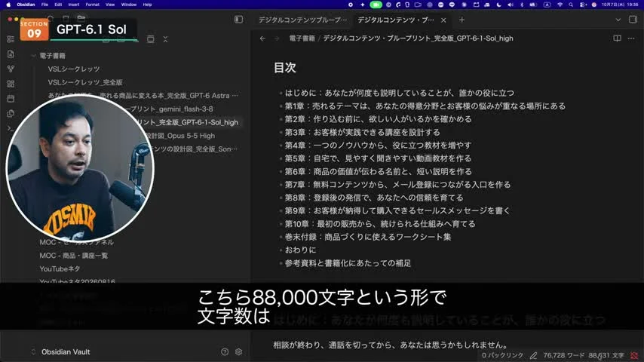Click the 目次 heading
Image resolution: width=644 pixels, height=362 pixels.
click(284, 67)
